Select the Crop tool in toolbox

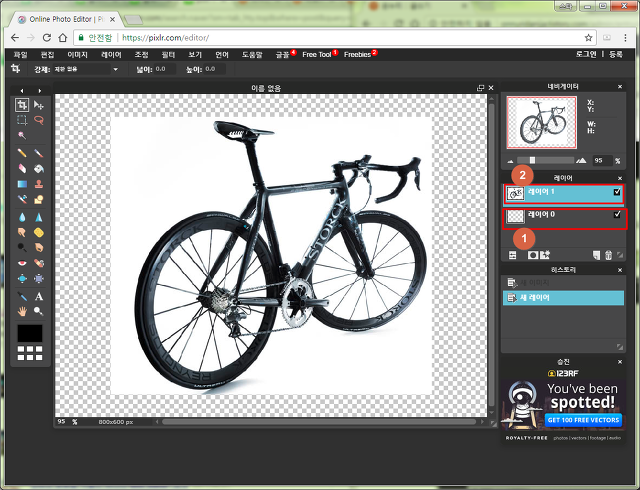point(22,105)
